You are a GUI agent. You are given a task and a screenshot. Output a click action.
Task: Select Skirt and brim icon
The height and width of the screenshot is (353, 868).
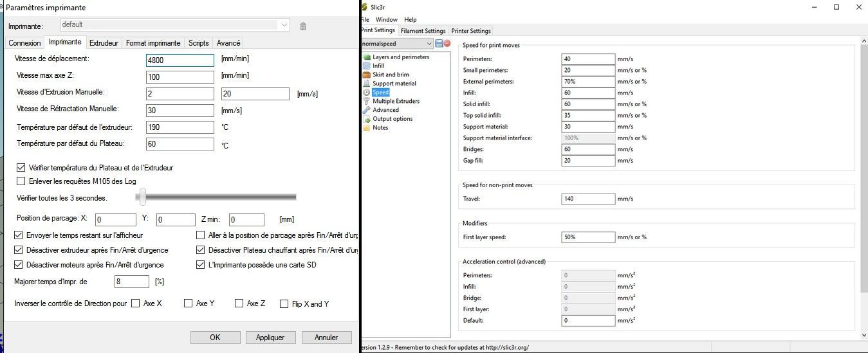(x=367, y=75)
